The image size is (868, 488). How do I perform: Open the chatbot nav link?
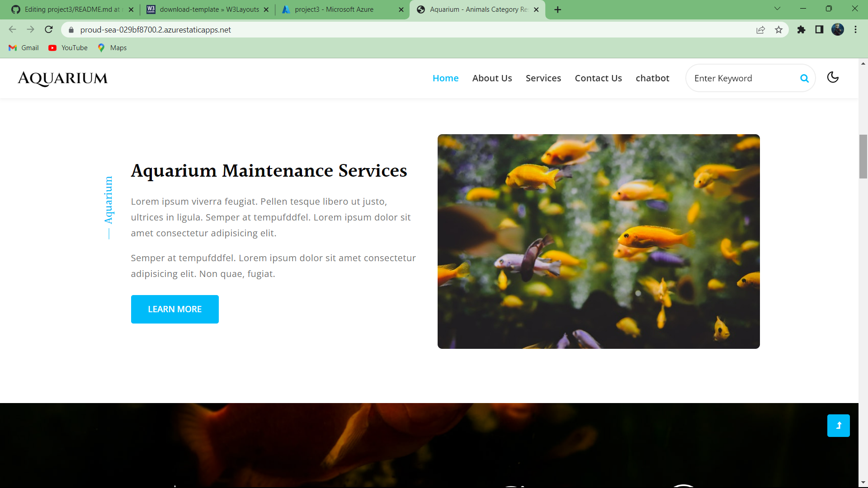(x=652, y=78)
